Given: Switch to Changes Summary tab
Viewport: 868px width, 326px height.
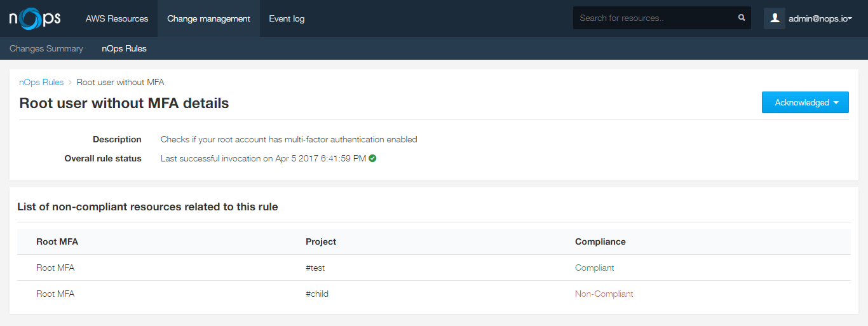Looking at the screenshot, I should point(46,48).
